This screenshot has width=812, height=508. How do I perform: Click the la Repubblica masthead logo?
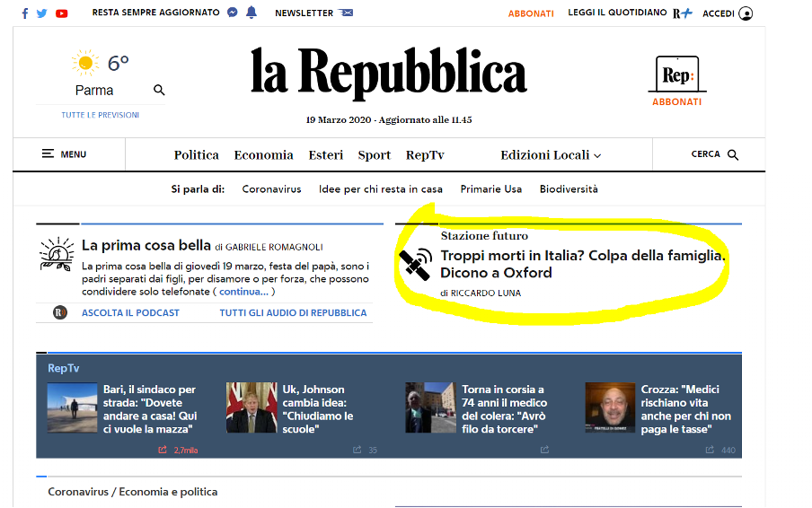point(388,73)
